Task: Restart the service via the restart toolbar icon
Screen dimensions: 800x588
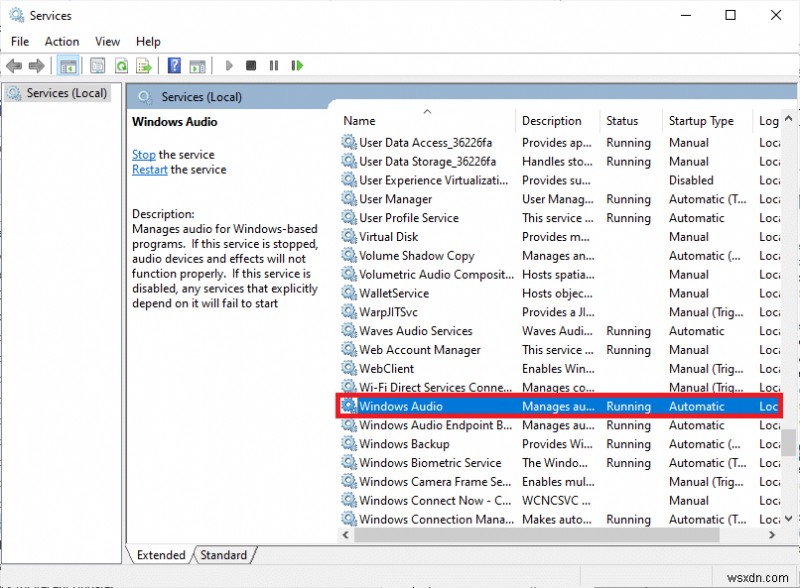Action: (x=297, y=66)
